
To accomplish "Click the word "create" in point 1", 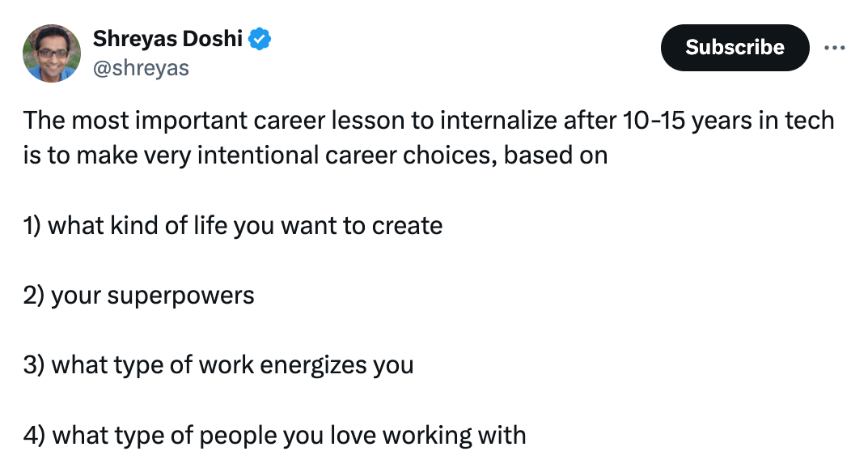I will tap(407, 224).
